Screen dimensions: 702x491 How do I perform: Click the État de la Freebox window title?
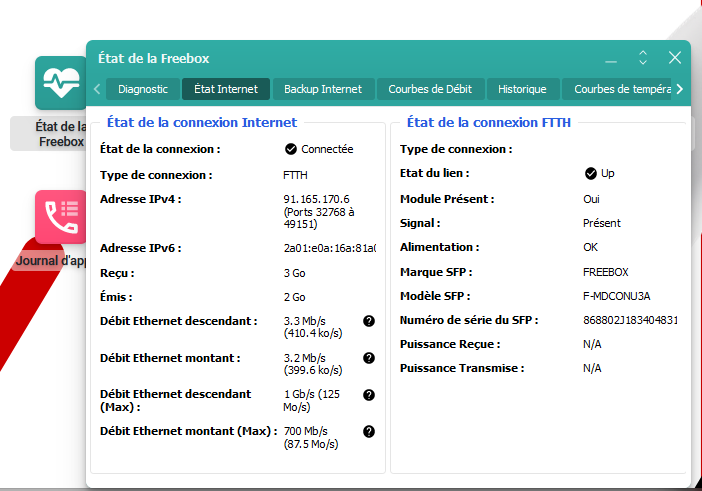[x=154, y=59]
